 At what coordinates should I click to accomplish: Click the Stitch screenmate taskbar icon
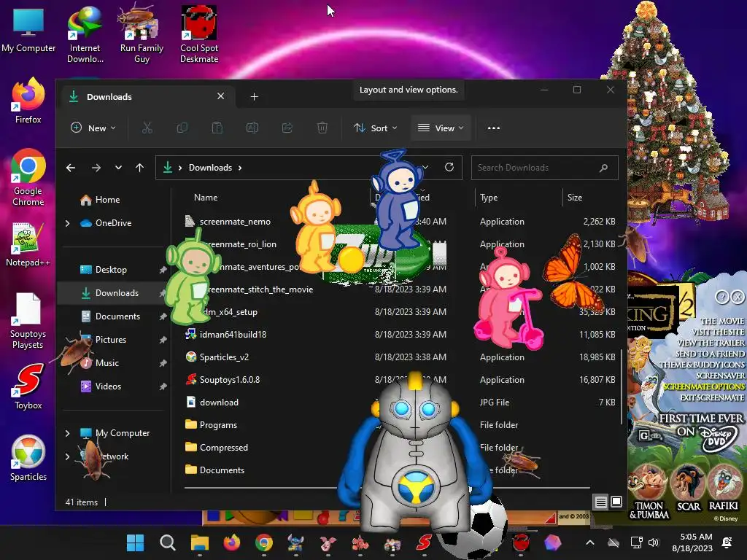[x=296, y=542]
